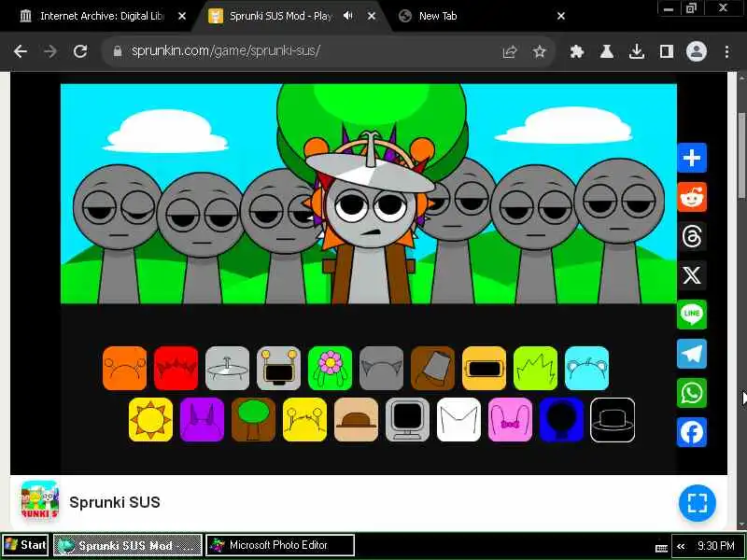Choose the tan brown-hat icon
Viewport: 747px width, 560px height.
point(356,419)
